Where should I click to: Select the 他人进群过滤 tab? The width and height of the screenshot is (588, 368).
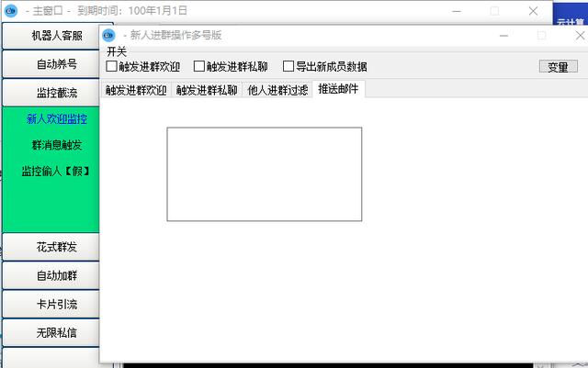[x=277, y=91]
